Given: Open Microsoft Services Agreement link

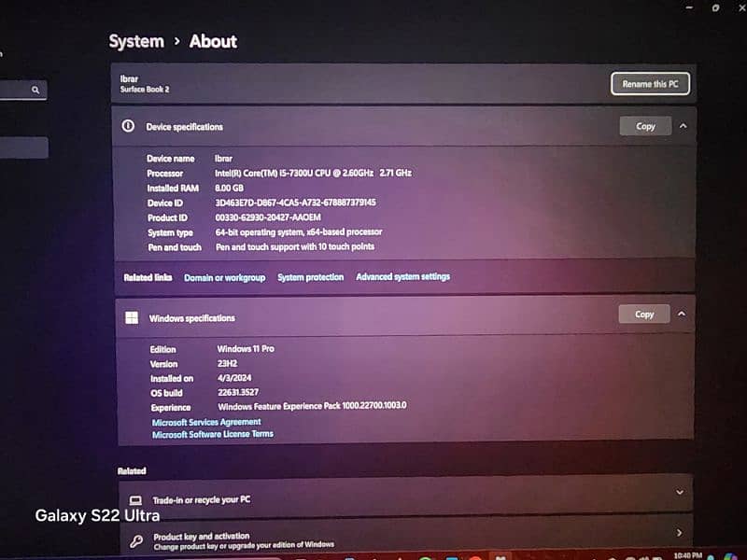Looking at the screenshot, I should pos(206,422).
